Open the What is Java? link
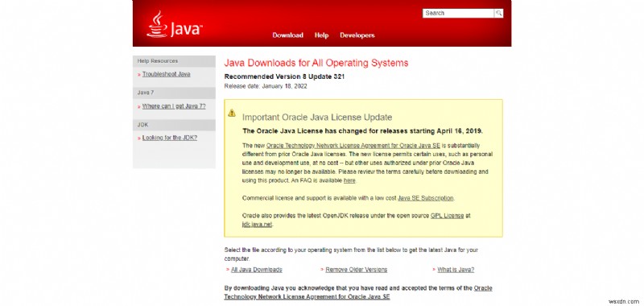 click(456, 270)
